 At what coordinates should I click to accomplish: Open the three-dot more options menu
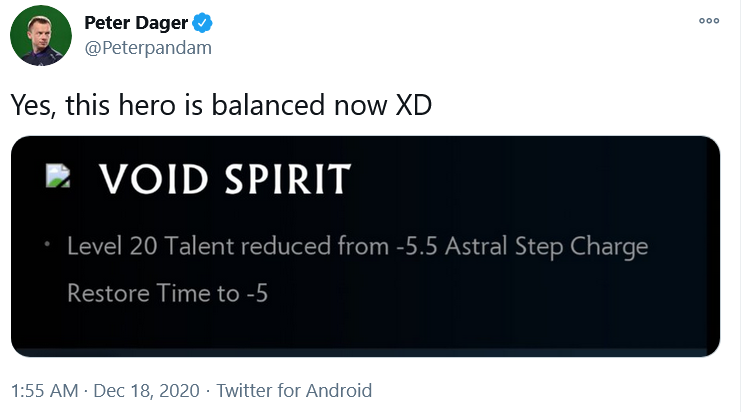coord(709,20)
